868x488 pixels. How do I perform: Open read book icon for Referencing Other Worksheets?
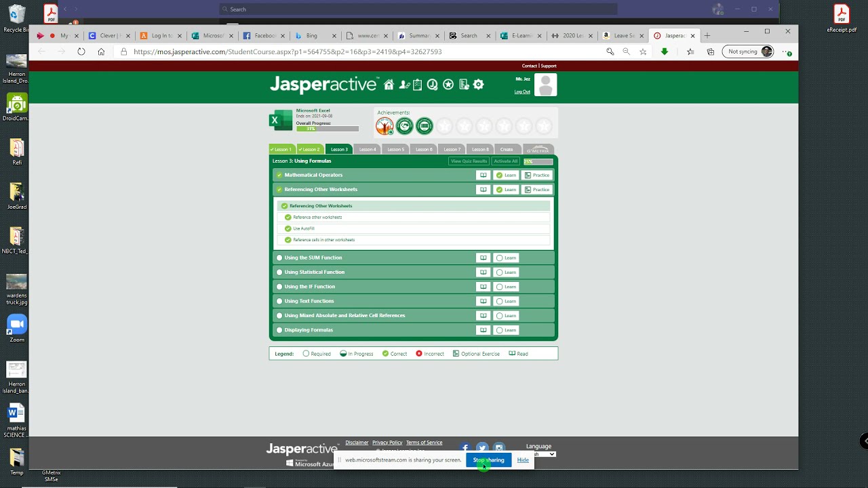(x=483, y=190)
